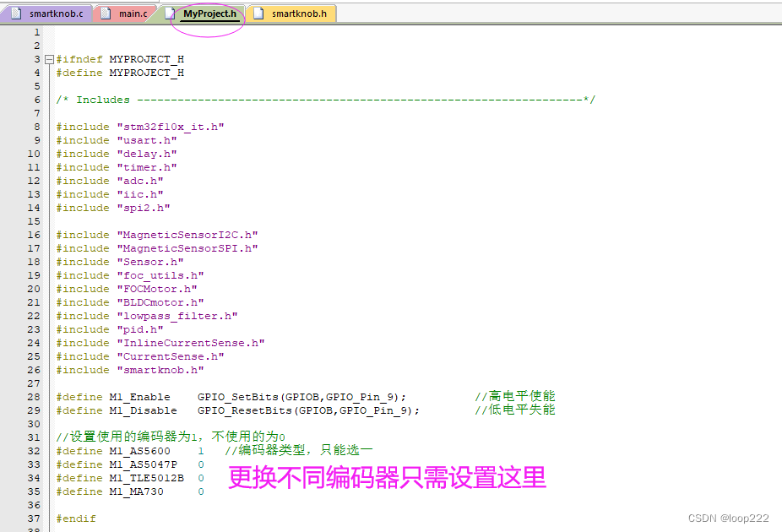Click the MyProject.h file icon

coord(171,14)
